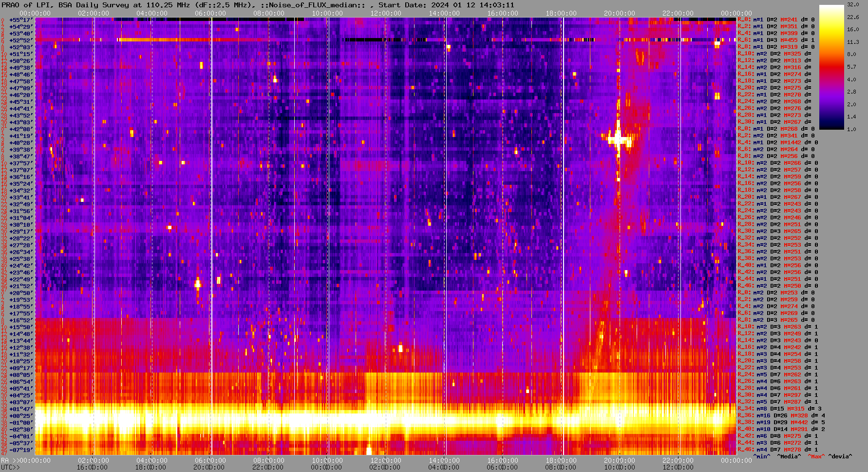The image size is (868, 472).
Task: Click the 'RA >>' axis label
Action: pos(10,460)
